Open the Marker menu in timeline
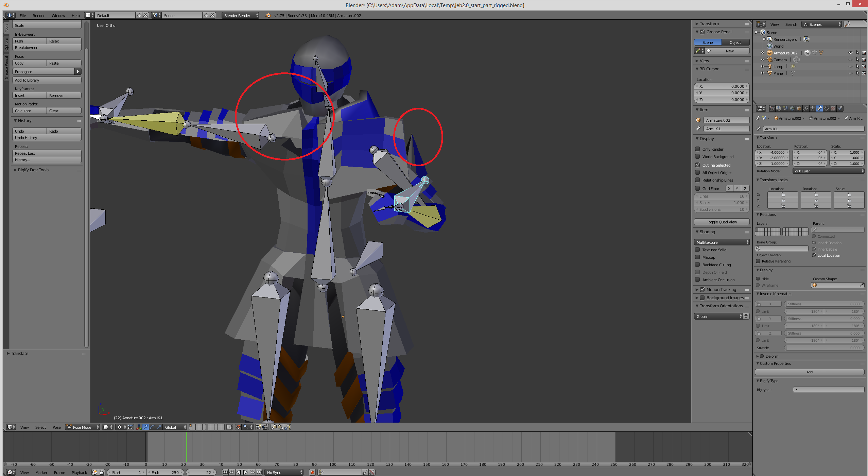 (41, 472)
